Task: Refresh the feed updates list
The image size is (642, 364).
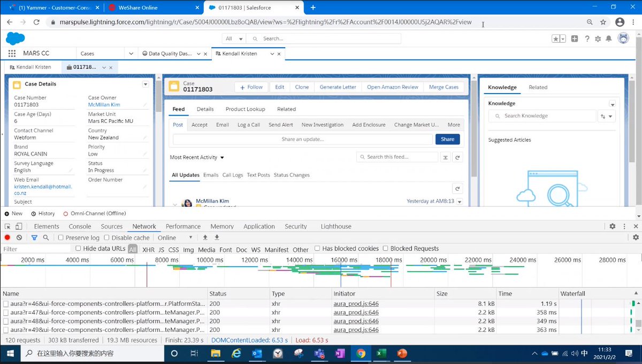Action: tap(457, 189)
